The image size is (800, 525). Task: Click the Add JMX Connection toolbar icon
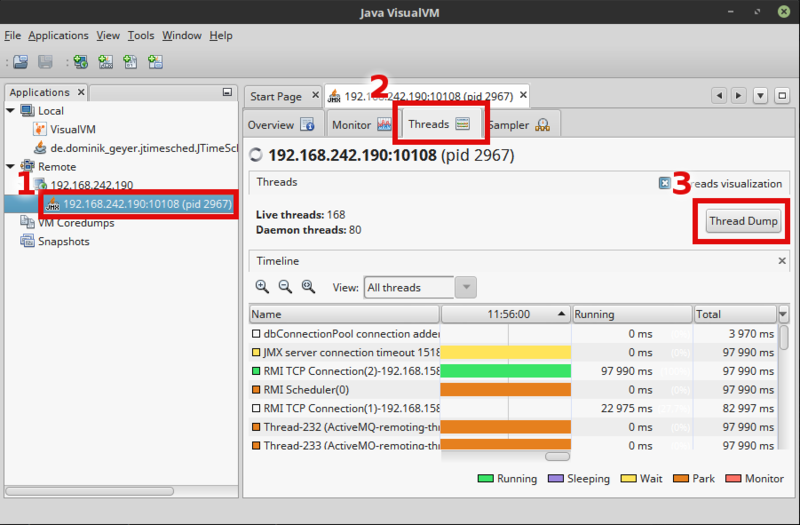pyautogui.click(x=105, y=62)
